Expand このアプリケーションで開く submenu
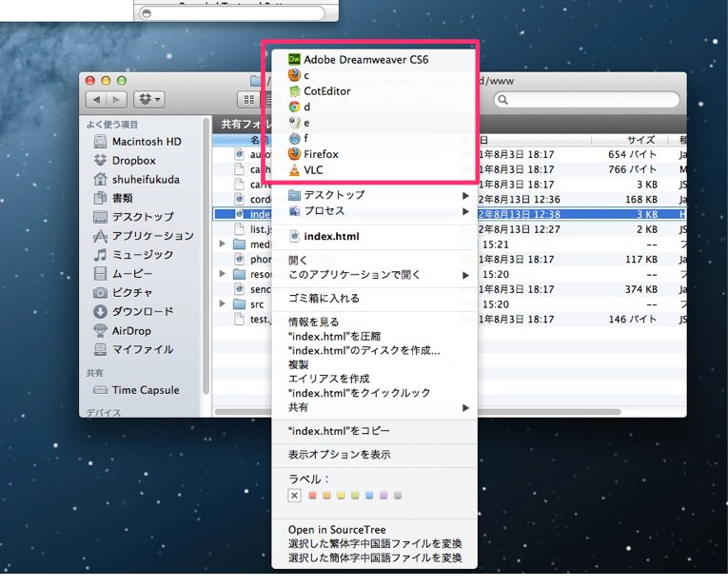 click(465, 275)
